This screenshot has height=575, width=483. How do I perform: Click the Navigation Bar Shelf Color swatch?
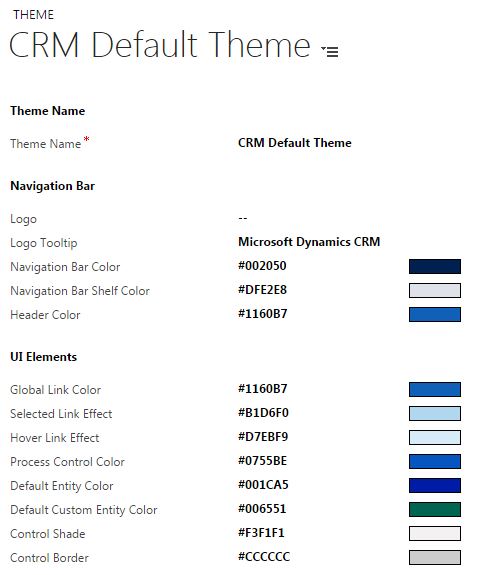click(x=435, y=290)
